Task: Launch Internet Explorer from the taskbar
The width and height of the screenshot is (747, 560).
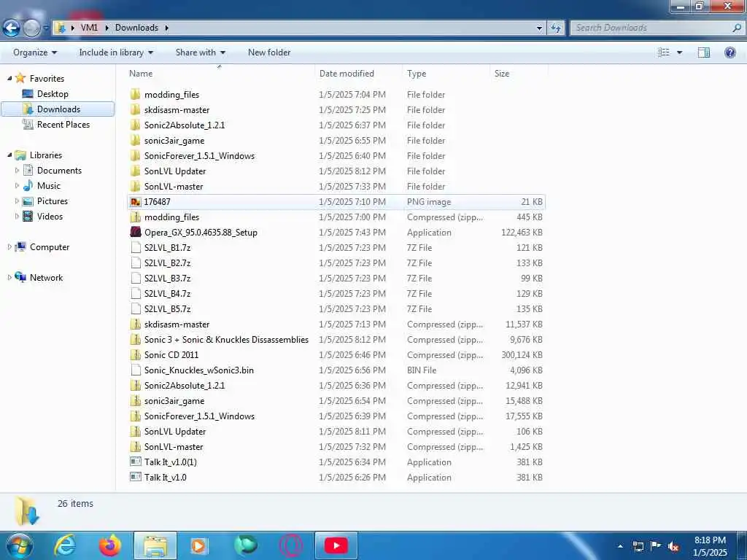Action: tap(64, 545)
